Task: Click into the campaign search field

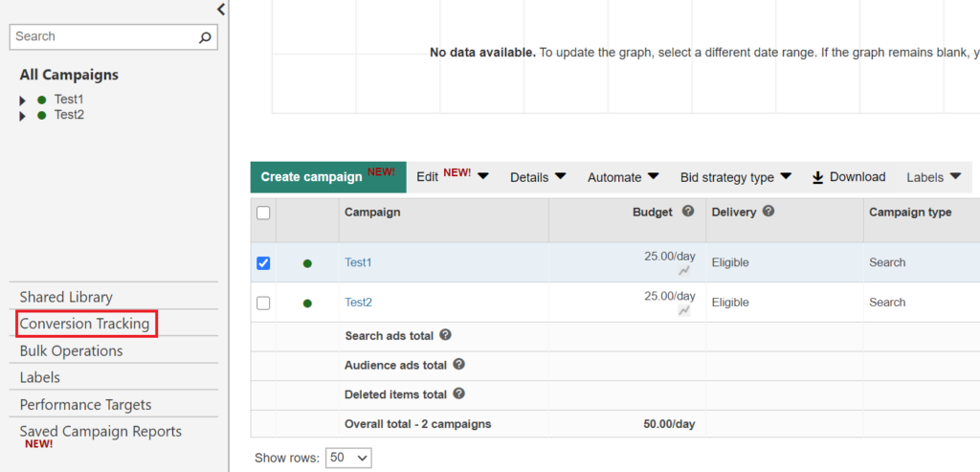Action: tap(103, 37)
